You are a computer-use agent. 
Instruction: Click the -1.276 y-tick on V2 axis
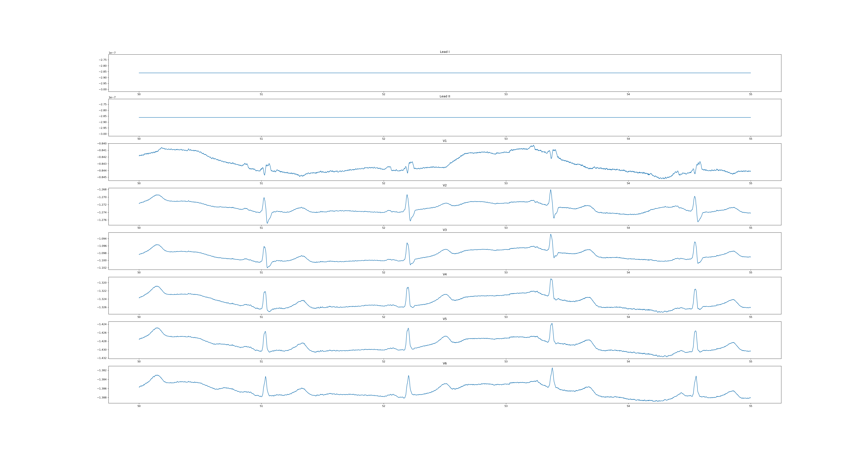coord(102,220)
